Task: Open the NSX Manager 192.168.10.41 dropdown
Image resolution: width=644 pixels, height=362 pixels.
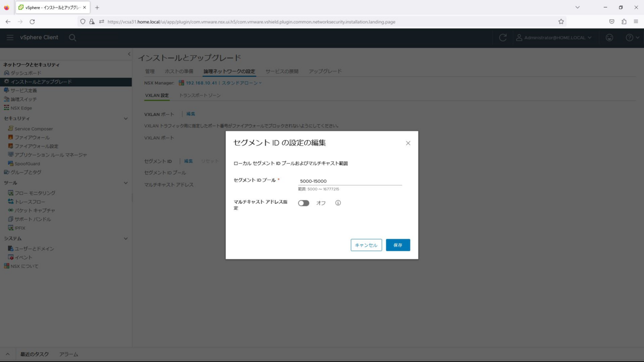Action: [221, 83]
